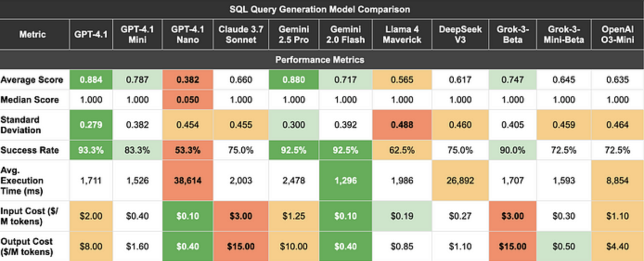Screen dimensions: 644x261
Task: Select the 0.050 median score cell
Action: click(x=188, y=100)
